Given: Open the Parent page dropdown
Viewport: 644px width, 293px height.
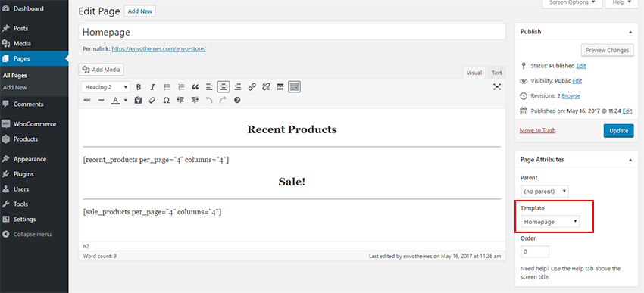Looking at the screenshot, I should click(545, 192).
